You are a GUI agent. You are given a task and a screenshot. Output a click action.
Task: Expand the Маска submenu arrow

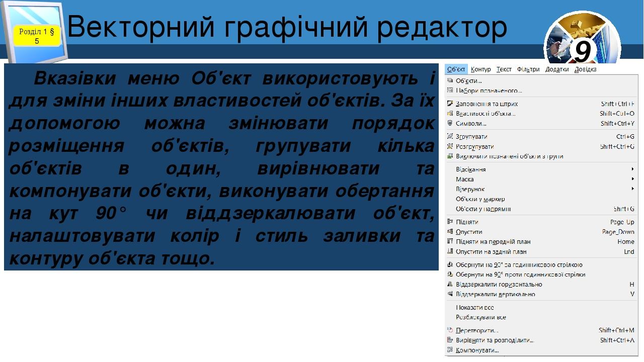coord(632,179)
